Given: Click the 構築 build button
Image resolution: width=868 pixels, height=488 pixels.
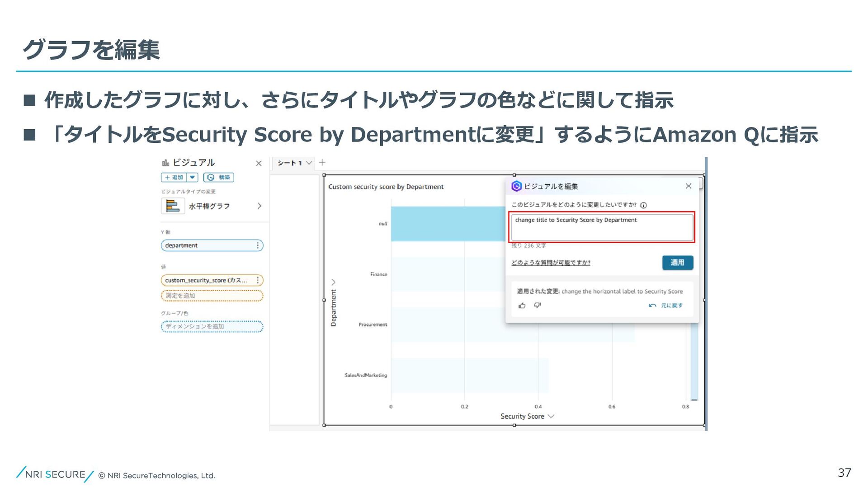Looking at the screenshot, I should click(218, 178).
